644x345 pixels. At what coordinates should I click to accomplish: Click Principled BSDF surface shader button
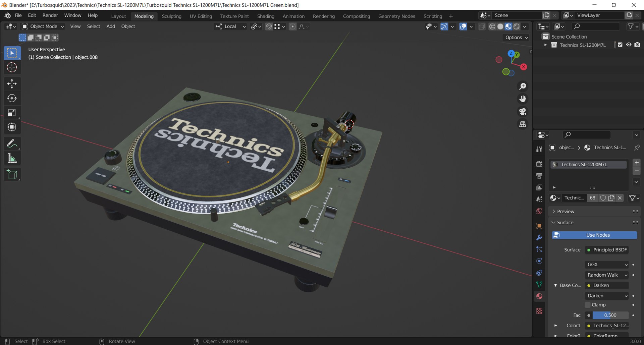607,250
